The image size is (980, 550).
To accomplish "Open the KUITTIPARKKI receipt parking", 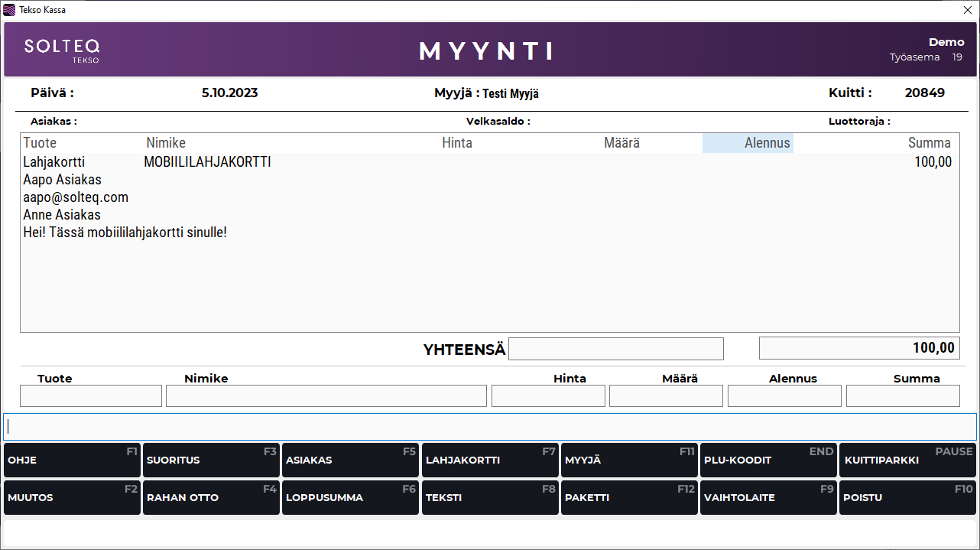I will pyautogui.click(x=907, y=461).
